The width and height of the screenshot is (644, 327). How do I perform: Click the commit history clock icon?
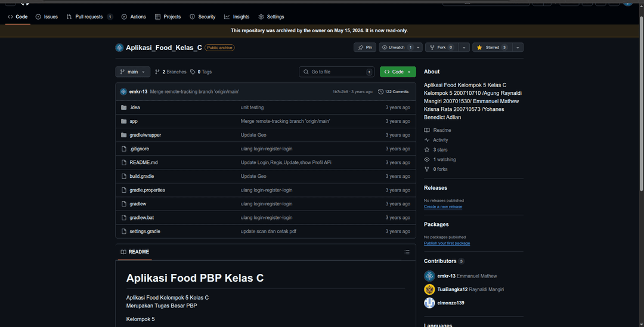click(x=381, y=92)
